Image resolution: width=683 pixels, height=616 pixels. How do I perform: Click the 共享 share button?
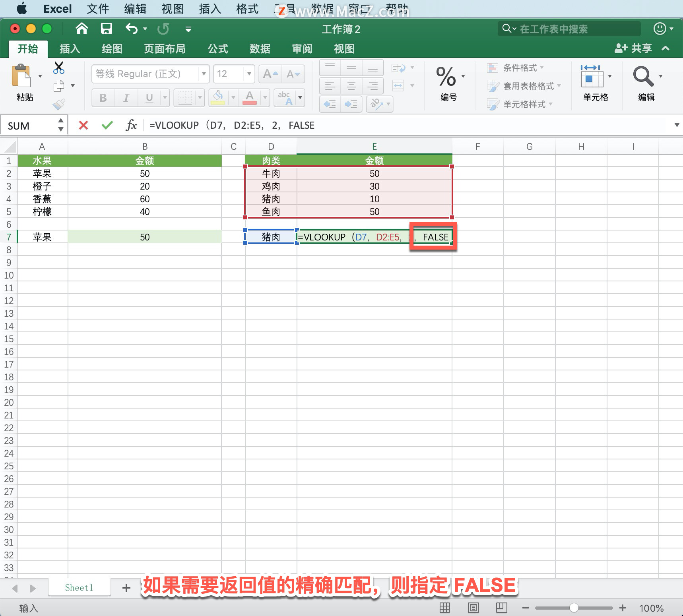633,48
